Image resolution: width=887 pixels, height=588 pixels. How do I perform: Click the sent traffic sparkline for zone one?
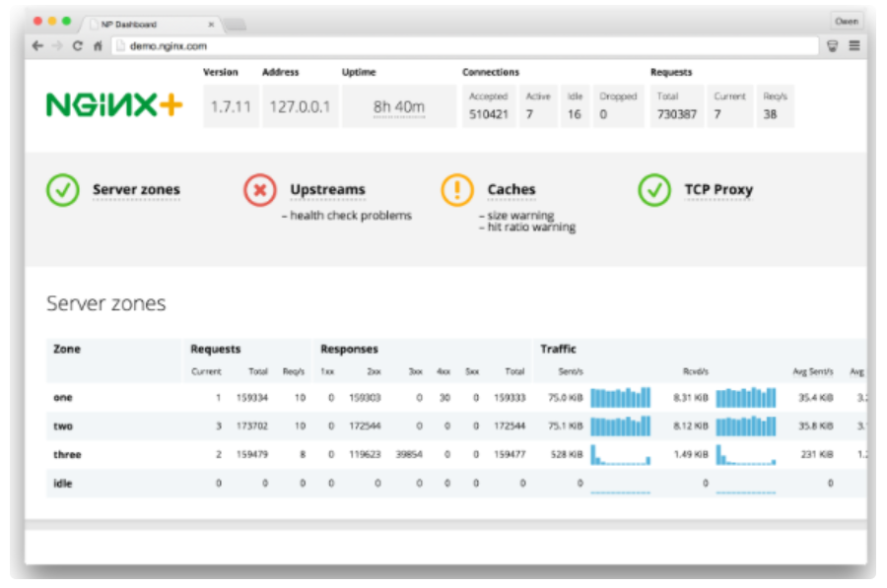(621, 398)
